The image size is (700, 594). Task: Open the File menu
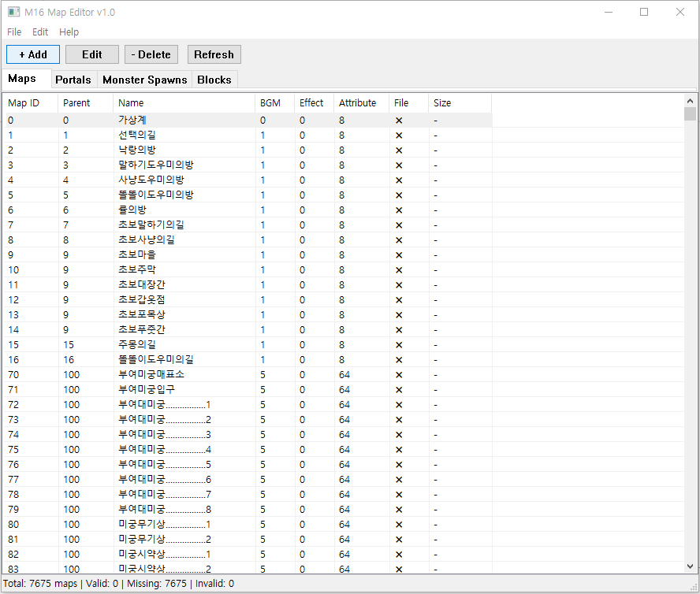pyautogui.click(x=14, y=32)
